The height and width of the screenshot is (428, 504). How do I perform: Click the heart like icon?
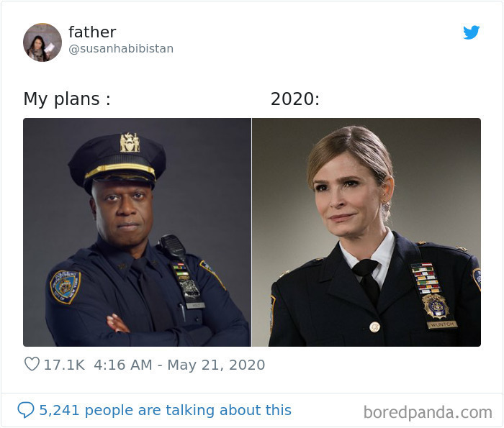pos(32,364)
